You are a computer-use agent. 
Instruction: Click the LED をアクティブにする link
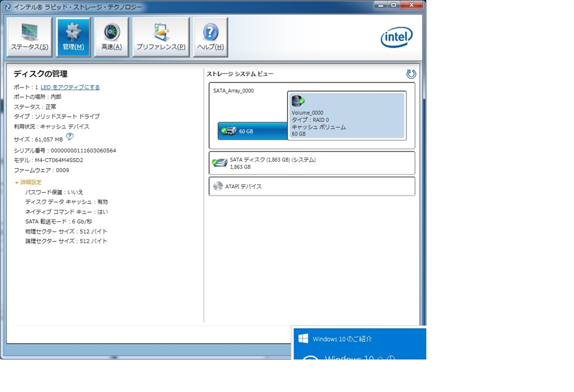[70, 87]
